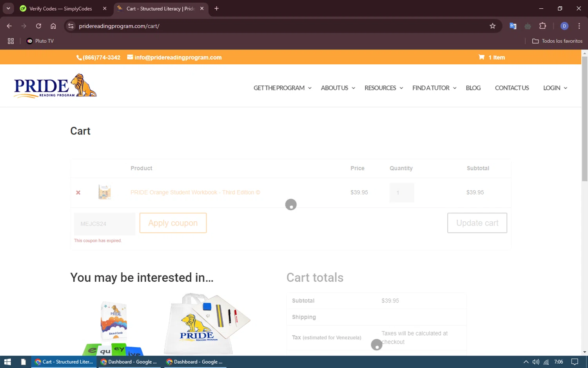Open the Windows Start menu

(x=7, y=362)
